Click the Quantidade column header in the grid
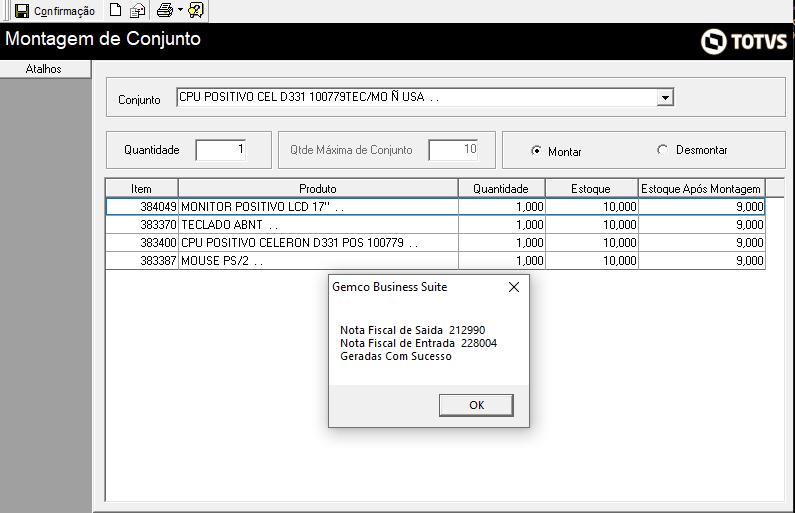 501,189
